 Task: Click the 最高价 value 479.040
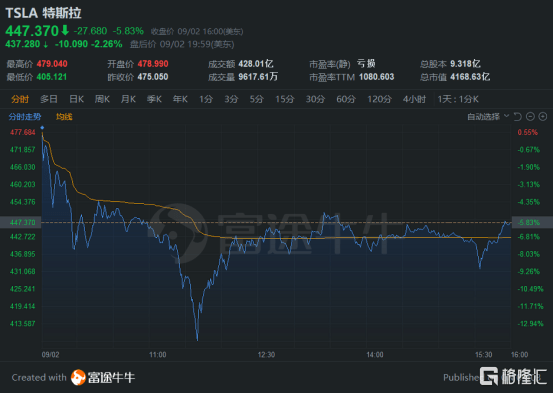52,64
